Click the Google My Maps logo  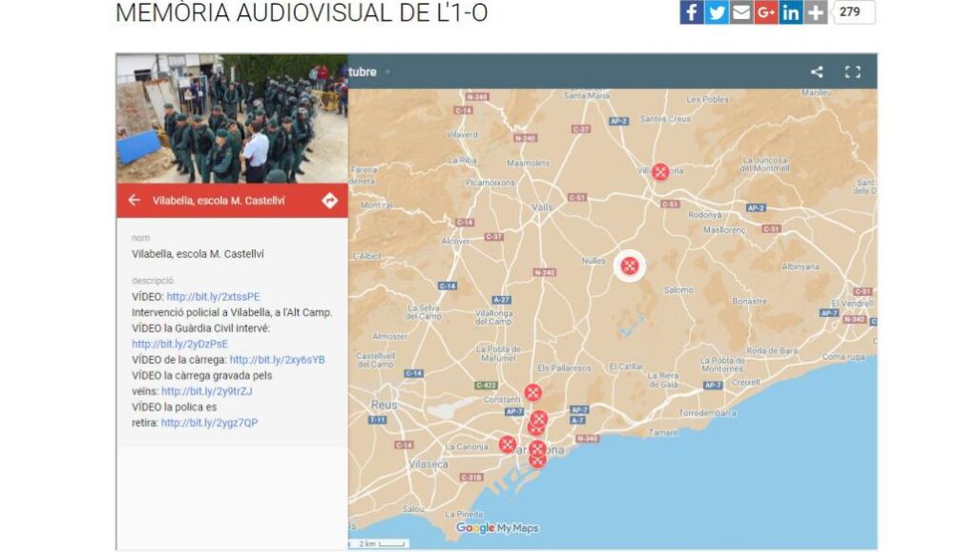(x=497, y=528)
